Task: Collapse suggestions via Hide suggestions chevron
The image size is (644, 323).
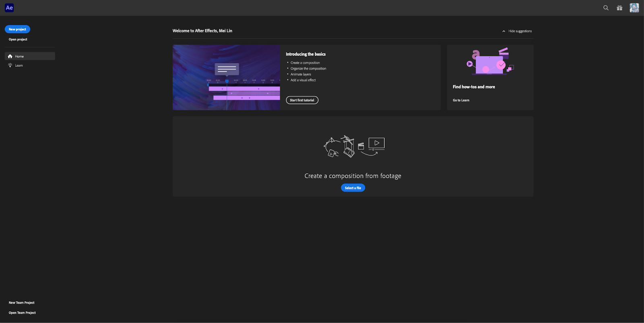Action: pos(504,31)
